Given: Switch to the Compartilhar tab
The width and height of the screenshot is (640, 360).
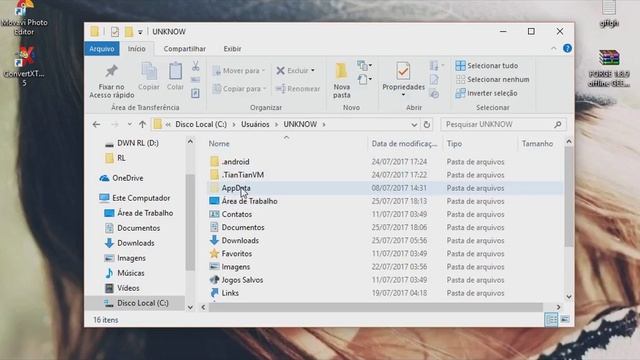Looking at the screenshot, I should 184,49.
